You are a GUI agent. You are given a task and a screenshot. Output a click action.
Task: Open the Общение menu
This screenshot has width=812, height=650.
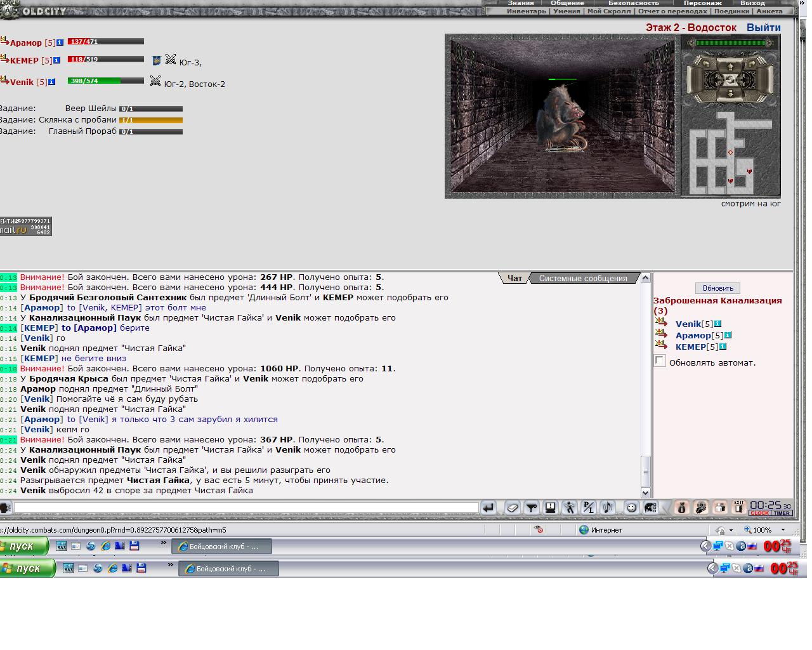[x=567, y=3]
